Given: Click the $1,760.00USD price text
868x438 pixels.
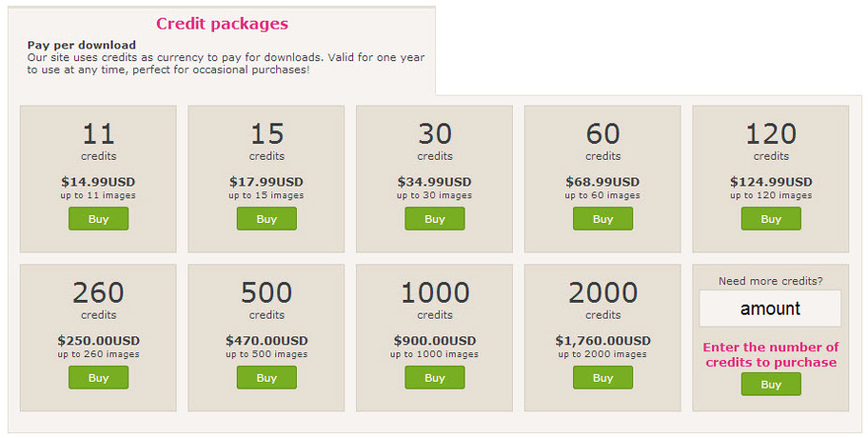Looking at the screenshot, I should [603, 340].
